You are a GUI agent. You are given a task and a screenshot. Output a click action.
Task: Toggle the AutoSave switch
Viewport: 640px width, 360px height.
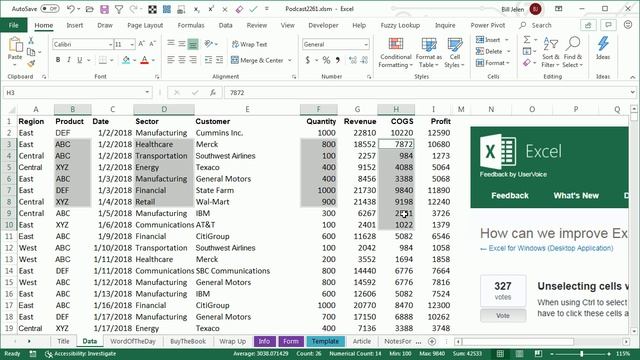[x=50, y=9]
